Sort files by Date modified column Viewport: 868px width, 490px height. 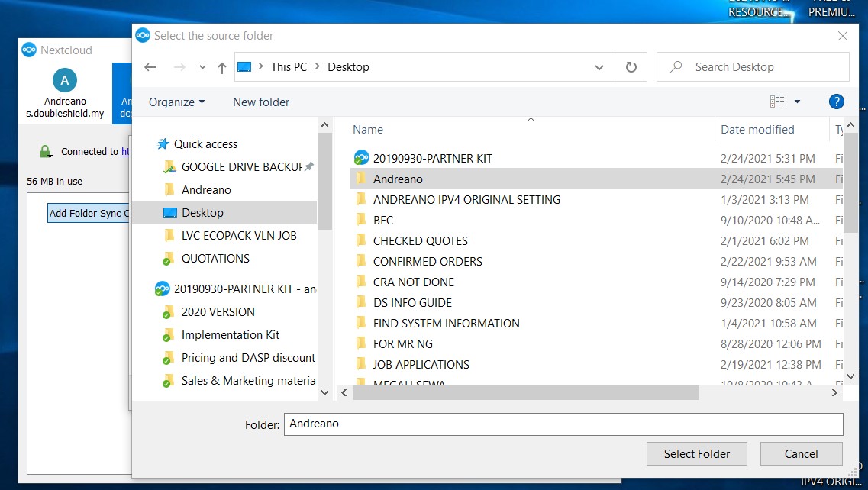pyautogui.click(x=757, y=130)
